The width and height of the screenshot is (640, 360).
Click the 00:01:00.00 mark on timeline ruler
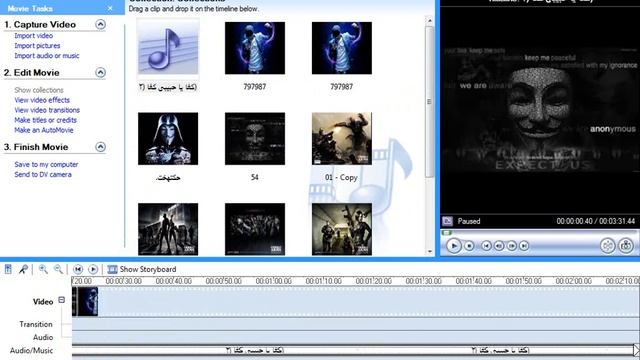tap(273, 281)
